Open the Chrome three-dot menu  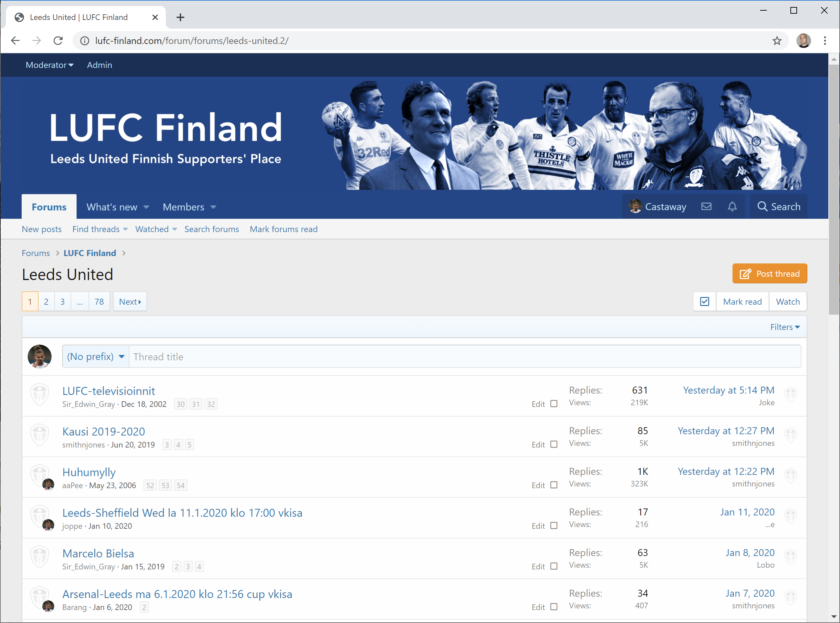click(x=825, y=41)
